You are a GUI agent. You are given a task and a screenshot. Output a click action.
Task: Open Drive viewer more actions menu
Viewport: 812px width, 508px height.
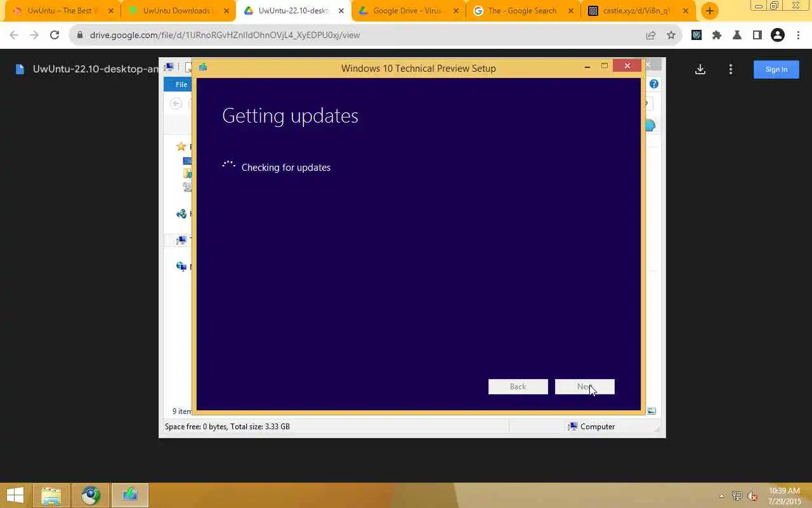pos(731,69)
